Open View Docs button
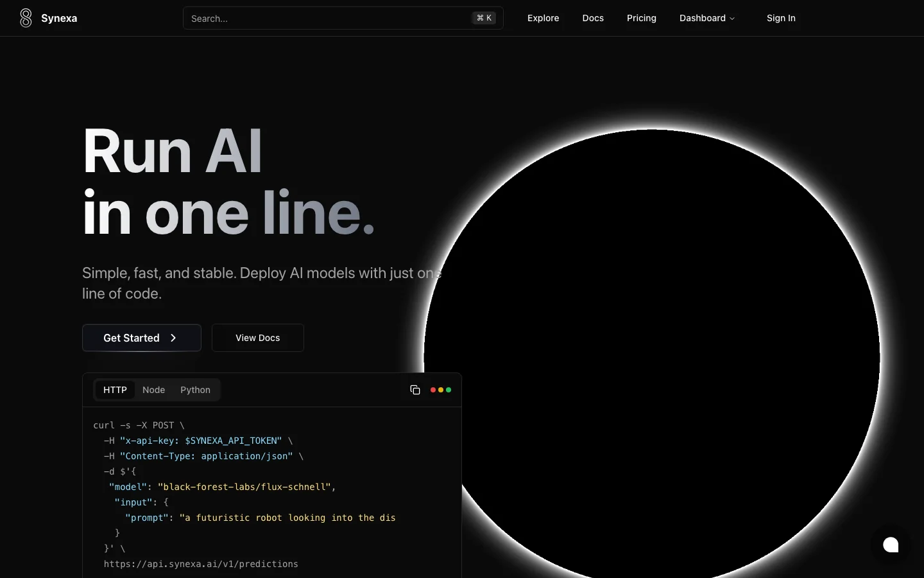Viewport: 924px width, 578px height. point(258,338)
